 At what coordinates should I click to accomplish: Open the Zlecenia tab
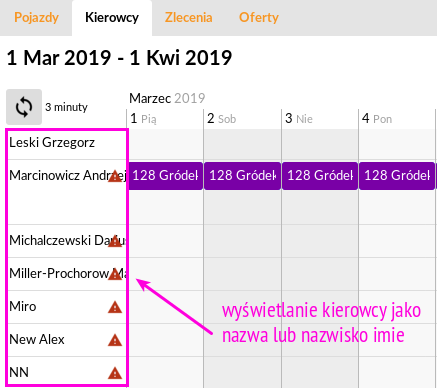click(189, 17)
